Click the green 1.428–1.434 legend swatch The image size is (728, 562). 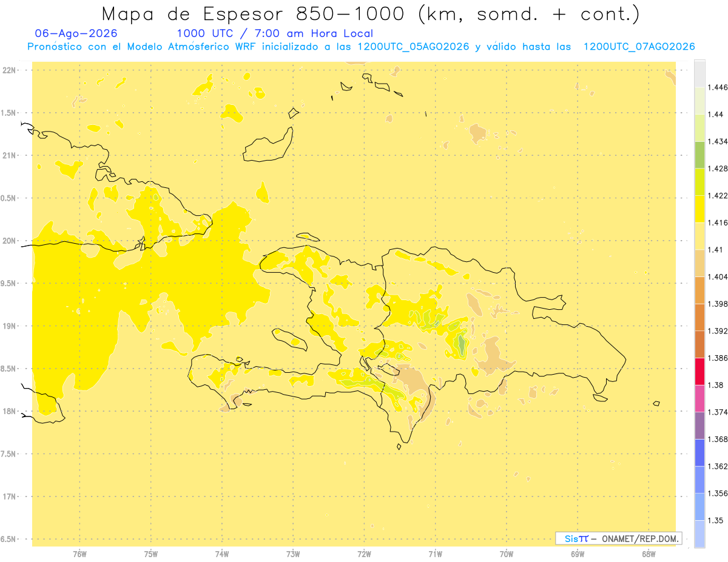point(699,155)
